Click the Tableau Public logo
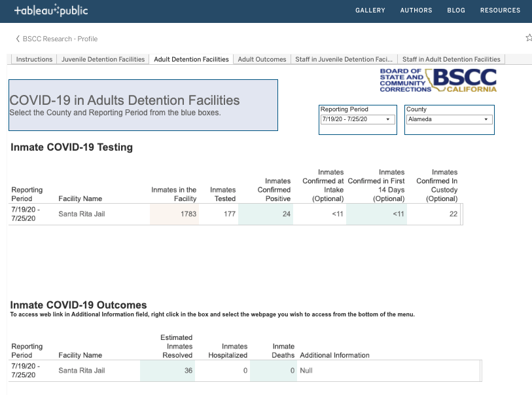 (51, 11)
